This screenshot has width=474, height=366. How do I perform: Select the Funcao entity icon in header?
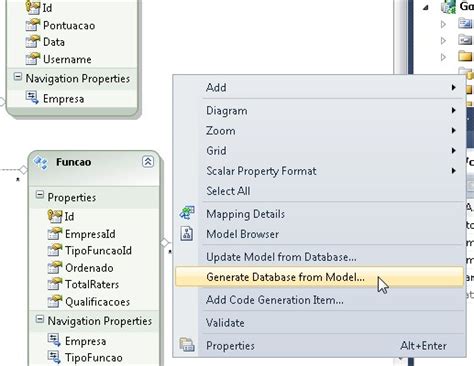[x=41, y=163]
